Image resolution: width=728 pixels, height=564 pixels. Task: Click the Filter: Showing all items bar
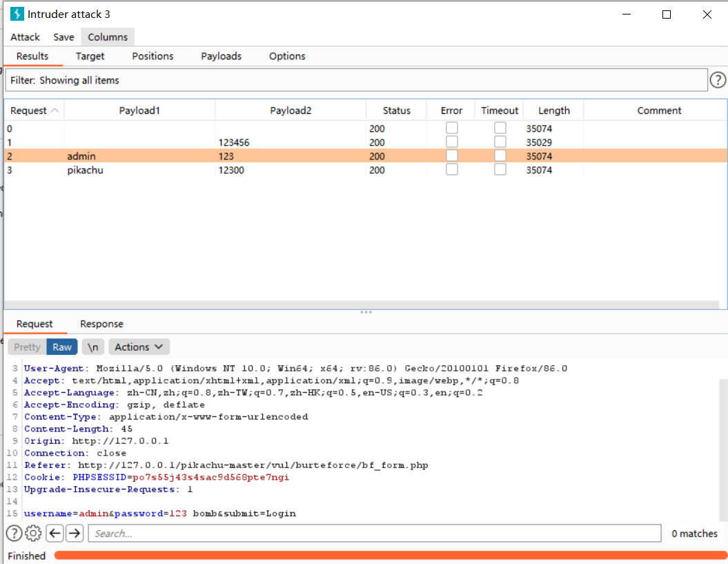click(x=356, y=80)
